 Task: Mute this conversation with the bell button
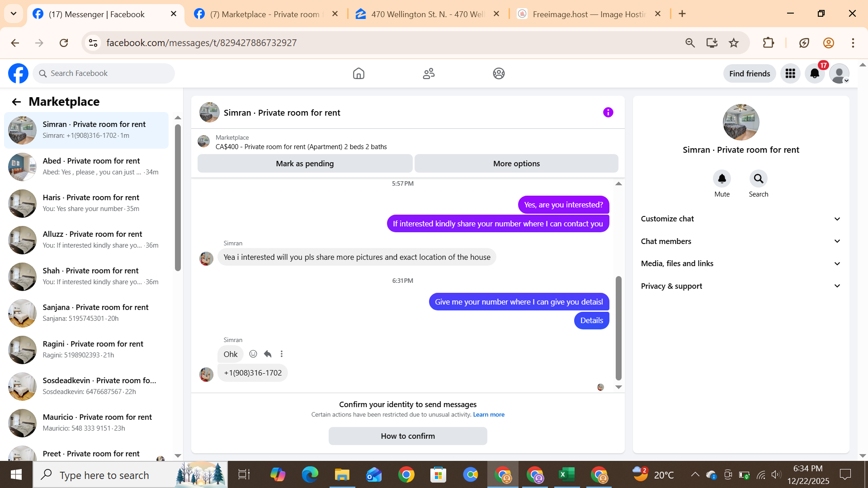(722, 179)
